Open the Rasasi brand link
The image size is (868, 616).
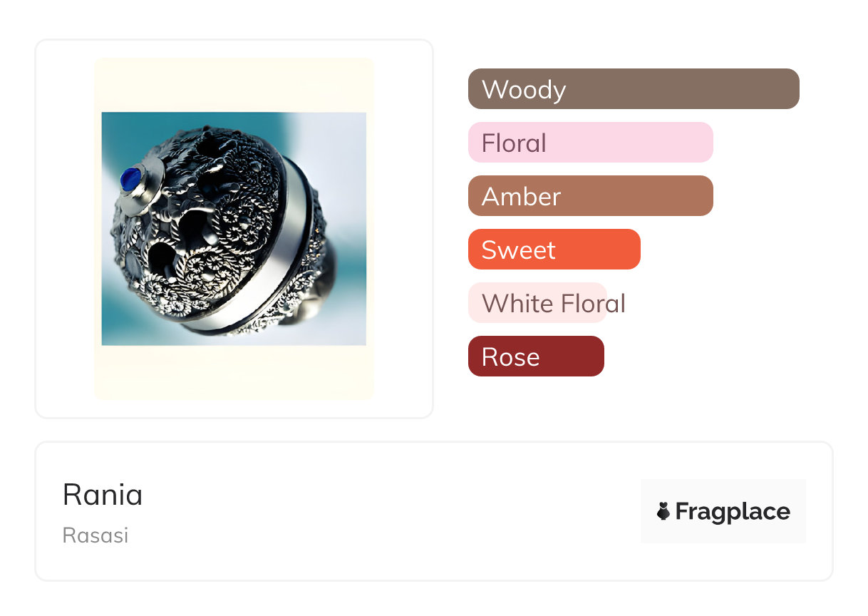(95, 535)
